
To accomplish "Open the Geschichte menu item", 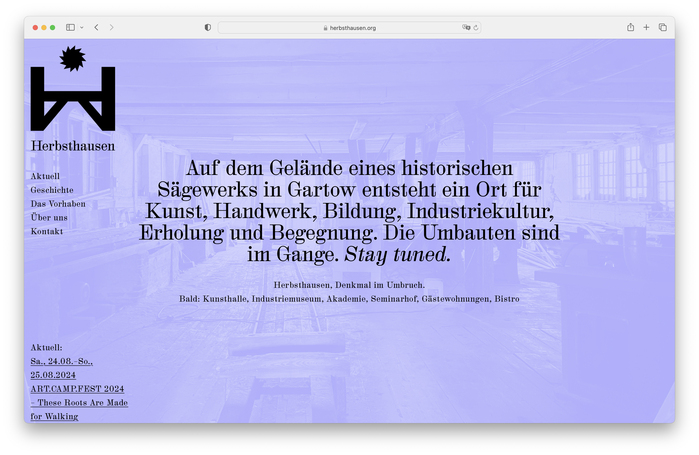I will click(x=52, y=190).
